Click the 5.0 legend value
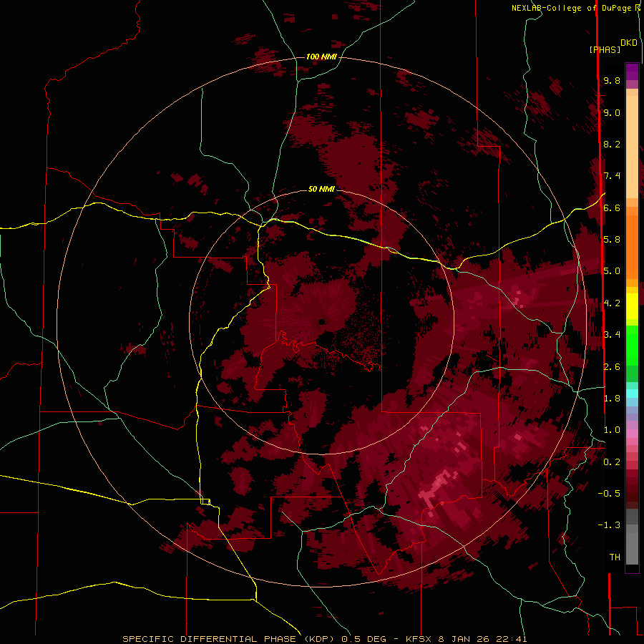Image resolution: width=644 pixels, height=644 pixels. point(612,271)
